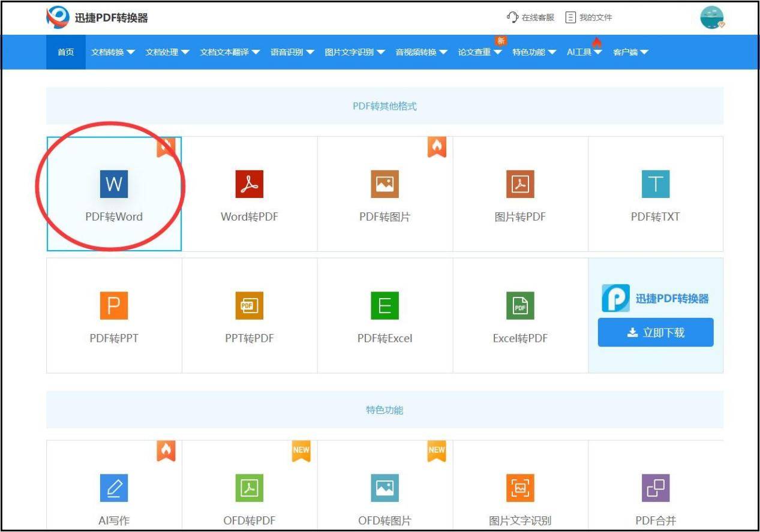This screenshot has width=760, height=532.
Task: Switch to the 首页 tab
Action: pos(65,52)
